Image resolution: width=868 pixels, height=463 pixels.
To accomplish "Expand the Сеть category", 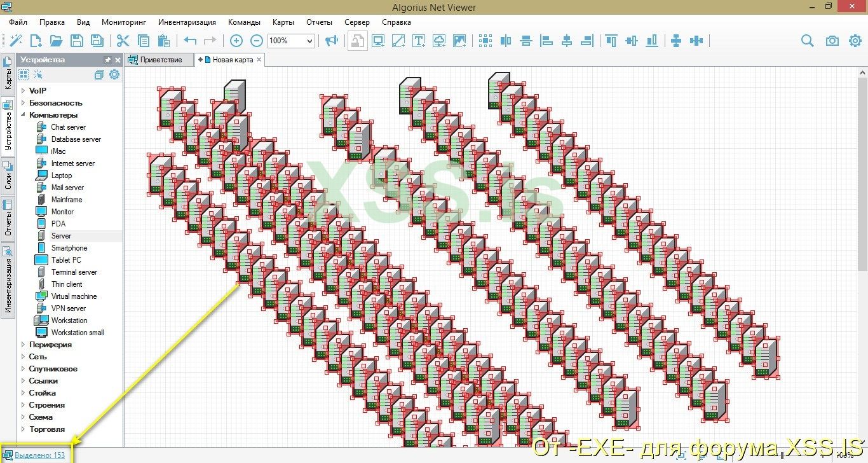I will pyautogui.click(x=24, y=357).
